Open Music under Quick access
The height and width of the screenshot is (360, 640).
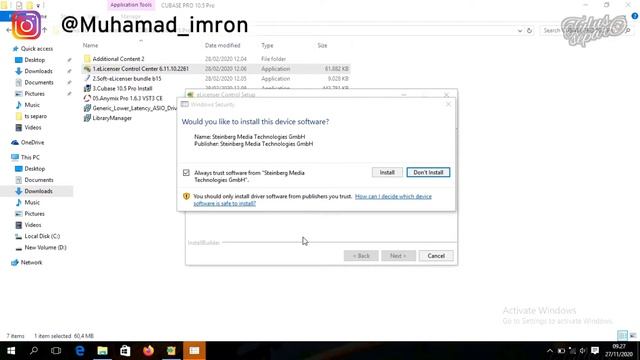pos(32,105)
